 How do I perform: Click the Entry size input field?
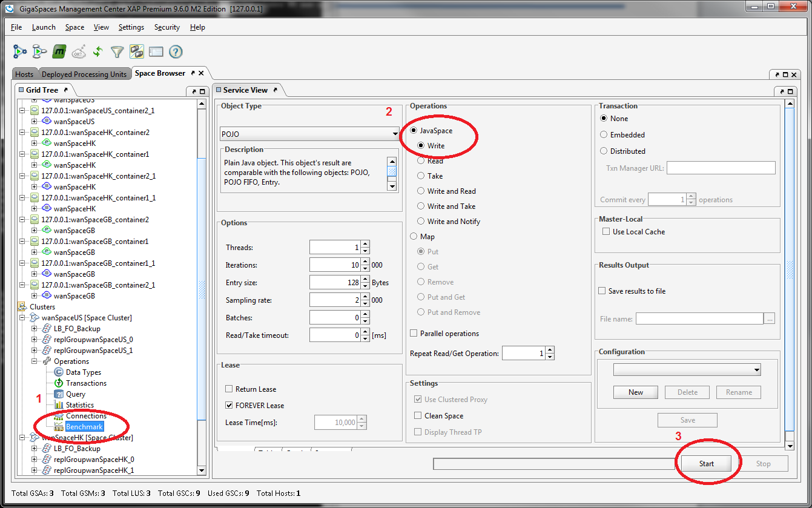335,282
